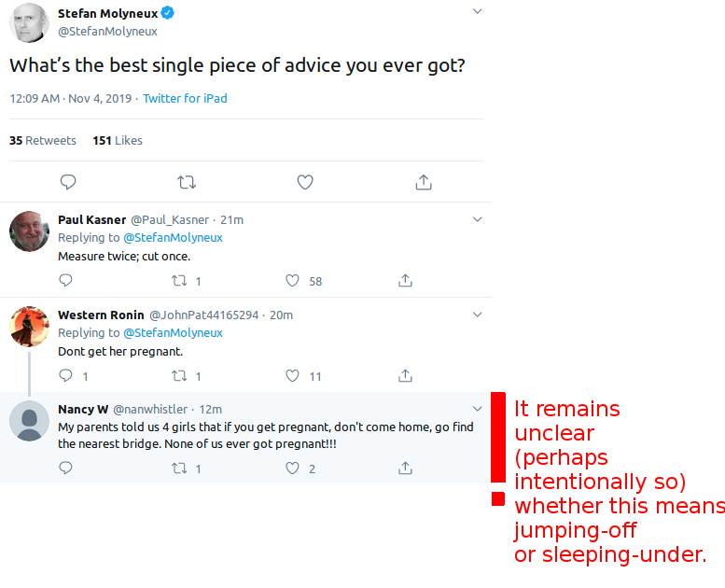Retweet Paul Kasner's 'Measure twice' reply

pos(179,280)
